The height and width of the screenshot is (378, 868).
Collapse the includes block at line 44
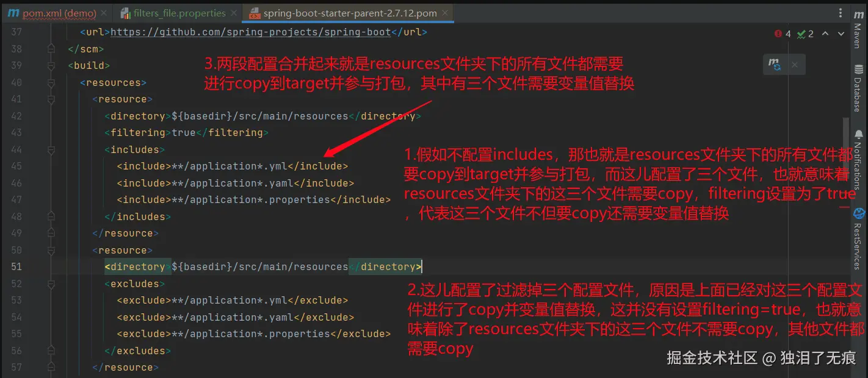tap(51, 149)
